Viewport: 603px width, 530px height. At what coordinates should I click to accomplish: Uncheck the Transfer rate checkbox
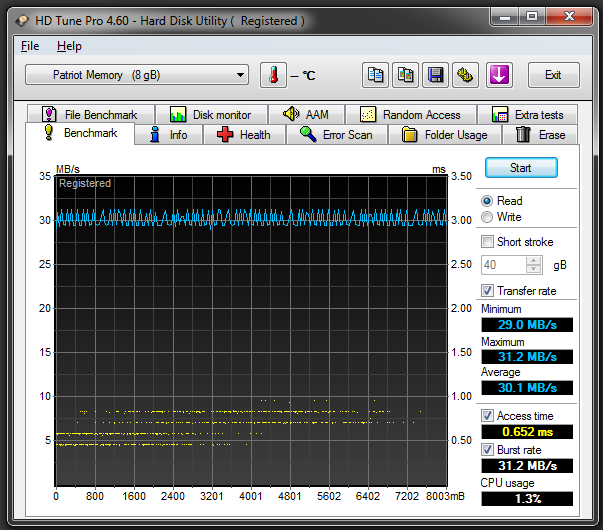(487, 291)
